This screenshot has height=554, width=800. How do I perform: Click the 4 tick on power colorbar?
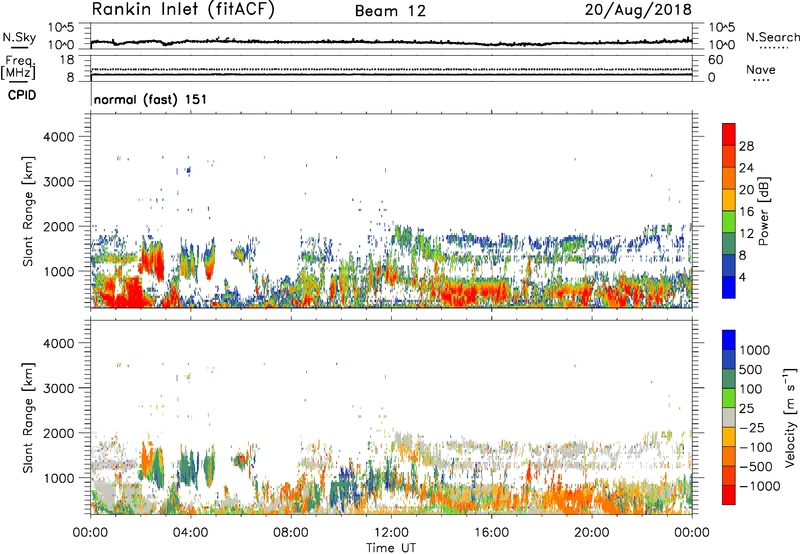pos(743,277)
